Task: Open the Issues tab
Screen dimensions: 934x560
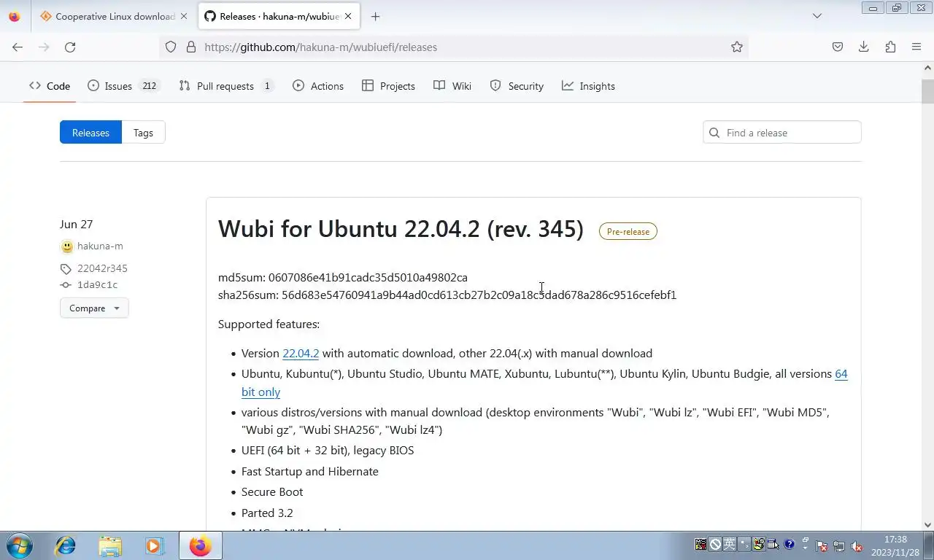Action: (123, 86)
